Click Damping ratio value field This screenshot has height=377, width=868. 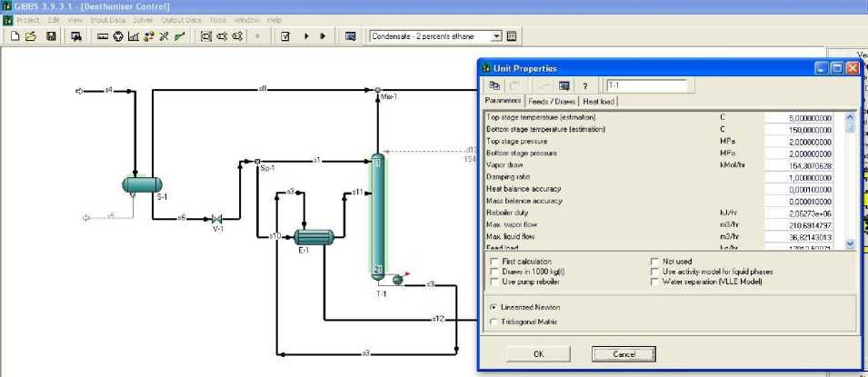(x=799, y=178)
